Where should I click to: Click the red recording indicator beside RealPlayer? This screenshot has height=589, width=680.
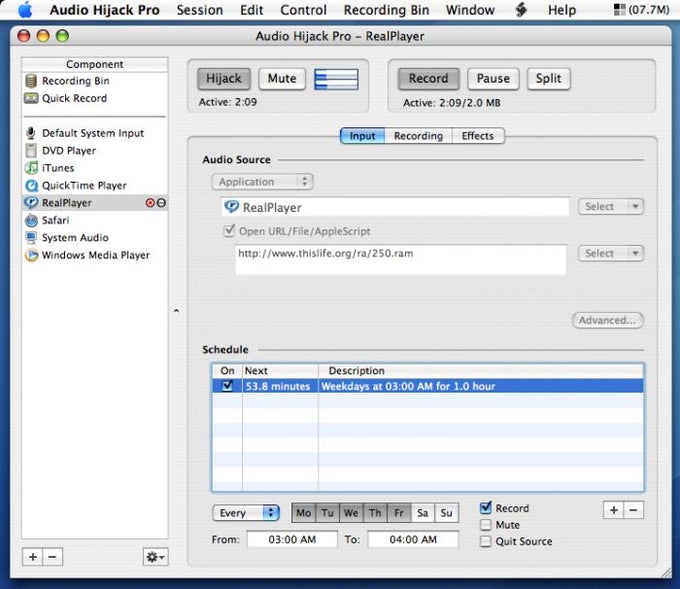pos(150,203)
